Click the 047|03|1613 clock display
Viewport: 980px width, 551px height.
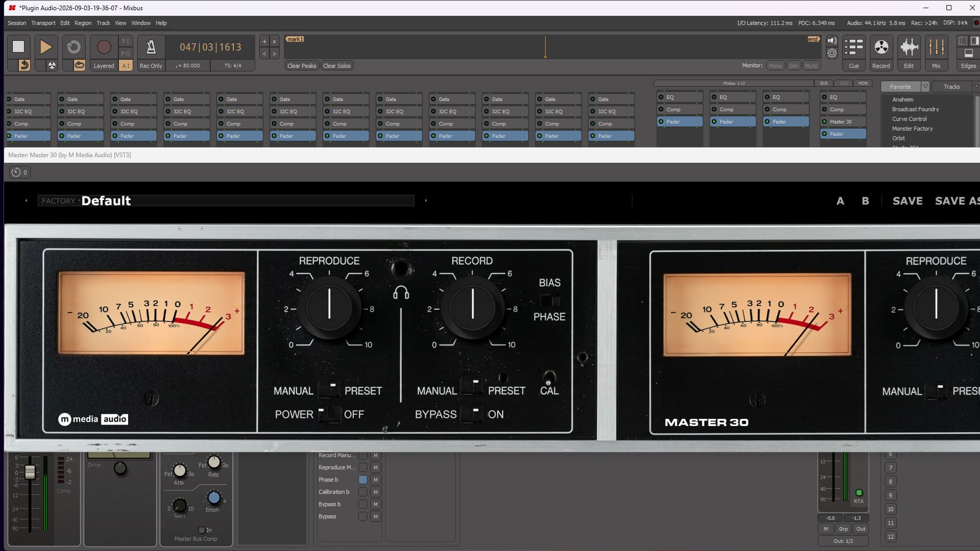click(x=210, y=47)
